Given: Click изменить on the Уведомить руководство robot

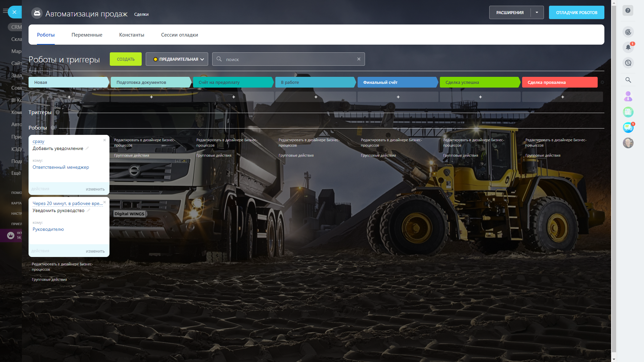Looking at the screenshot, I should point(95,251).
